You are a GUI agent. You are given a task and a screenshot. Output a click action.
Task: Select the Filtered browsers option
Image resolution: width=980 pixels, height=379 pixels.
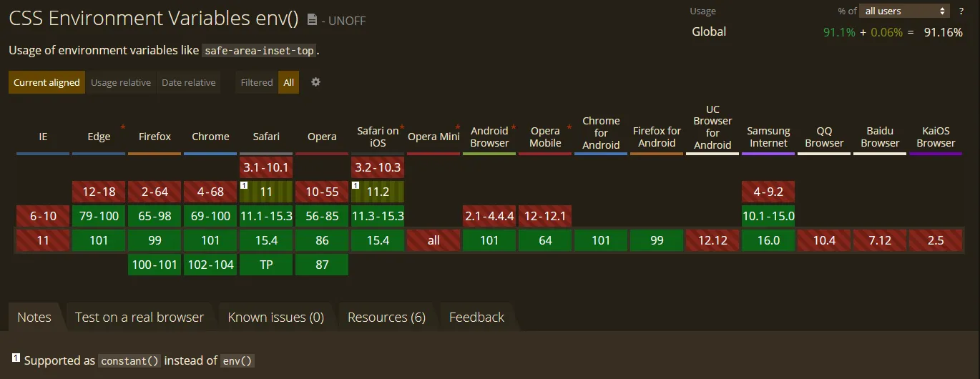[257, 82]
